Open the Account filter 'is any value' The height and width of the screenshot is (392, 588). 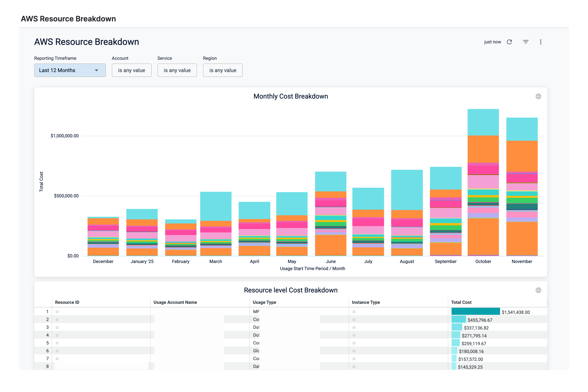pos(131,70)
